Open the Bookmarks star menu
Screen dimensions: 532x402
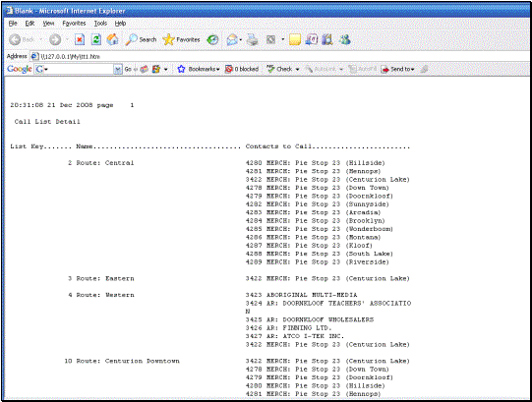pos(199,69)
